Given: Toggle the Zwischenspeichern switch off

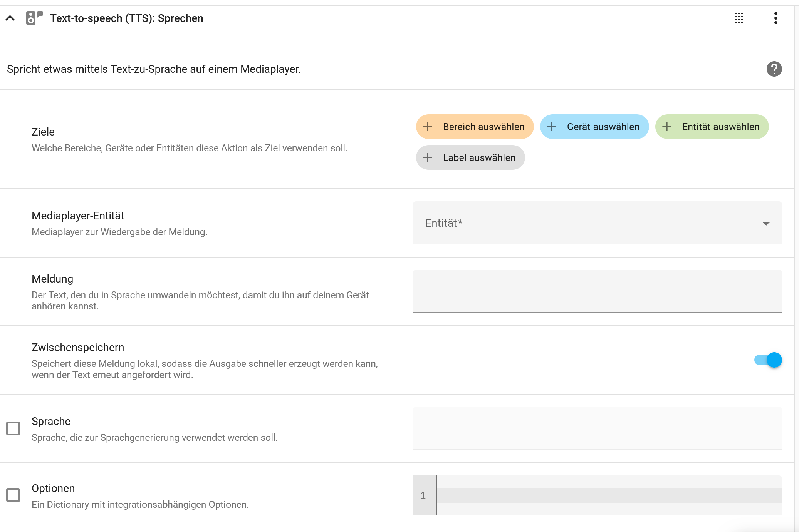Looking at the screenshot, I should (768, 360).
